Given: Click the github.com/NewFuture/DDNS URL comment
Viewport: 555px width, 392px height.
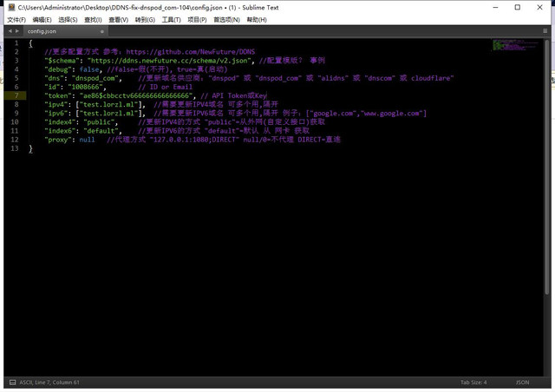Looking at the screenshot, I should pos(191,52).
